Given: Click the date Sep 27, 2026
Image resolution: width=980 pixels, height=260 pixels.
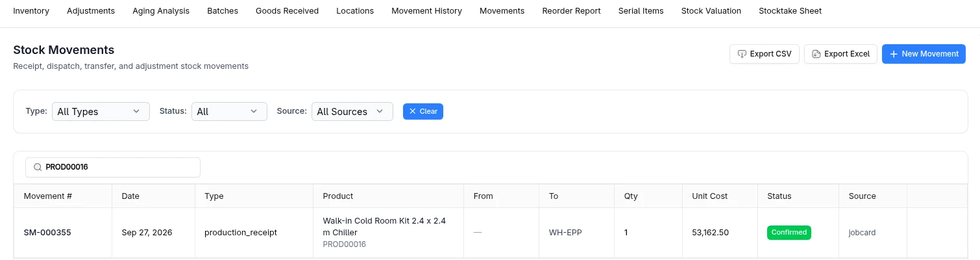Looking at the screenshot, I should [147, 232].
